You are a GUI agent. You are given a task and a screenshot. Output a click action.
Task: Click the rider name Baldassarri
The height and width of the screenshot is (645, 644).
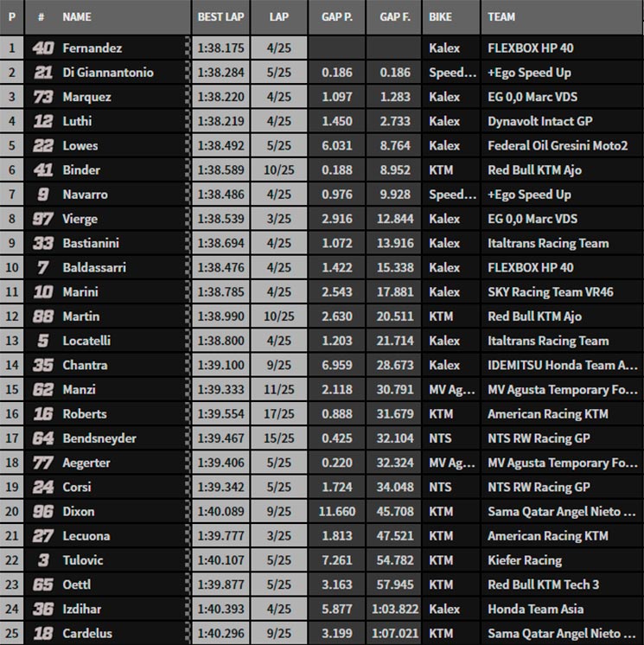coord(94,268)
